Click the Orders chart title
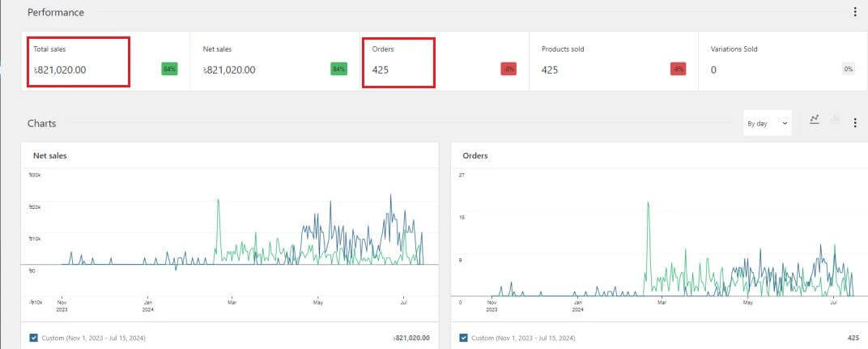The image size is (868, 349). click(474, 155)
